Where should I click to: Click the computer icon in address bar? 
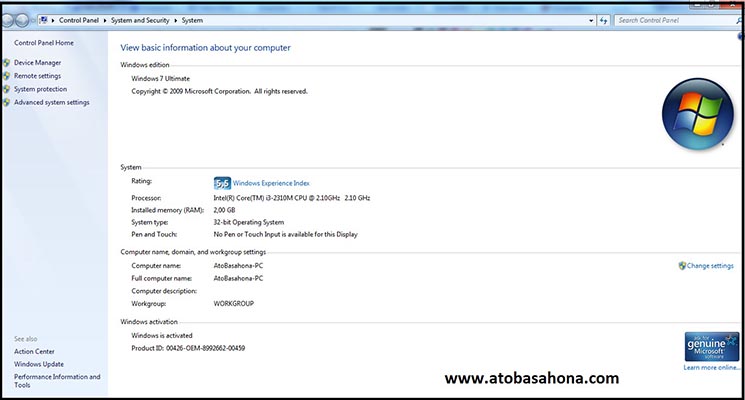(x=43, y=20)
